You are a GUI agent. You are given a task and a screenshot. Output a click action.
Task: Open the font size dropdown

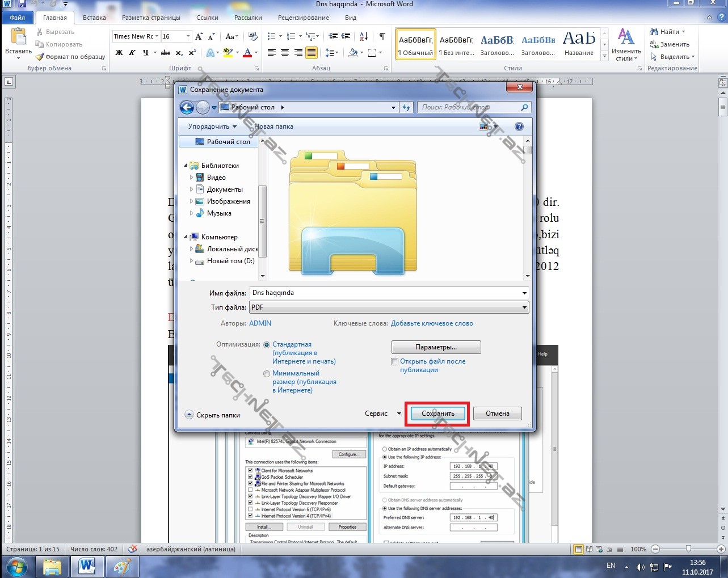point(188,36)
